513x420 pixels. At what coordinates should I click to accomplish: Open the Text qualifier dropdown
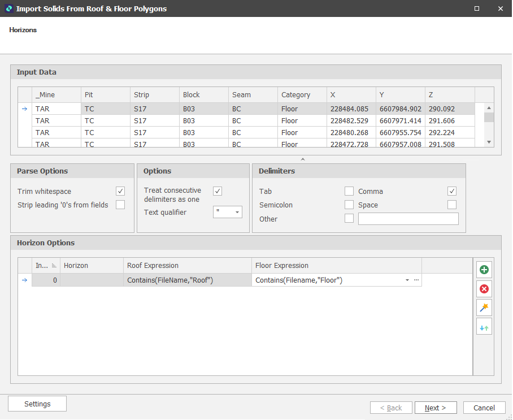[x=237, y=213]
